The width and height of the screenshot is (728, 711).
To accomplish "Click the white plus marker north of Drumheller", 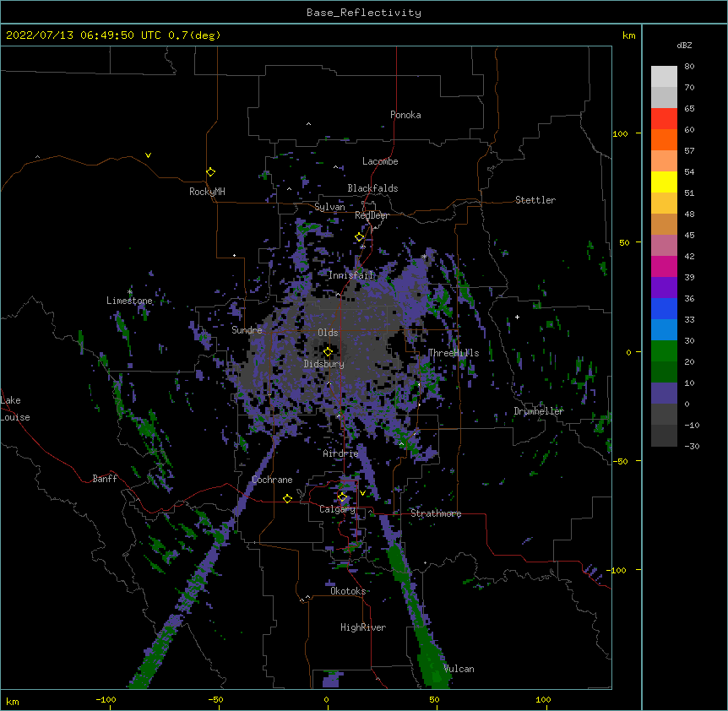I will [x=517, y=317].
